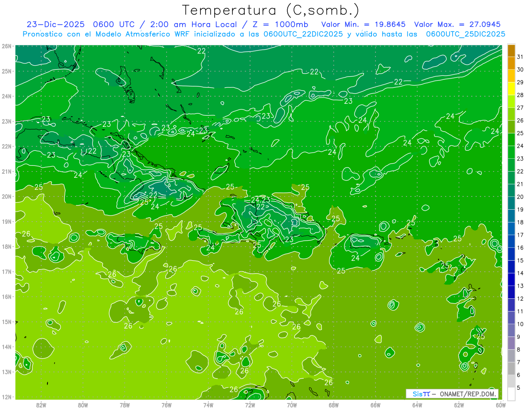Click 'Valor Min. = 19.8645' value

click(x=363, y=24)
